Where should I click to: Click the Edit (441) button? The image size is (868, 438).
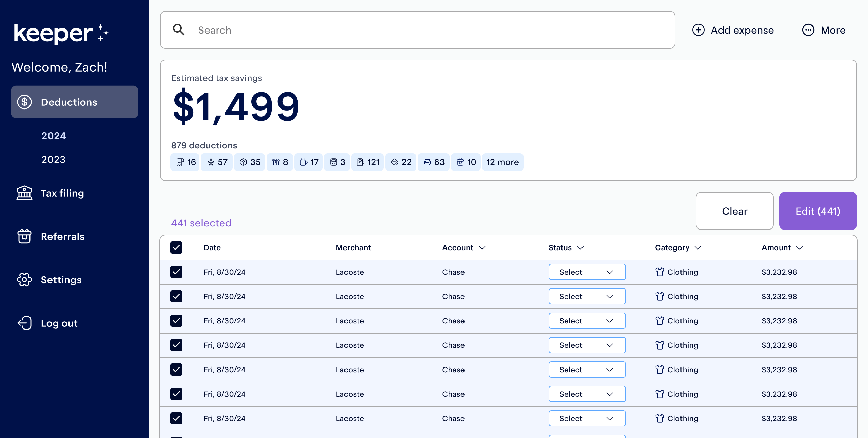click(x=818, y=211)
